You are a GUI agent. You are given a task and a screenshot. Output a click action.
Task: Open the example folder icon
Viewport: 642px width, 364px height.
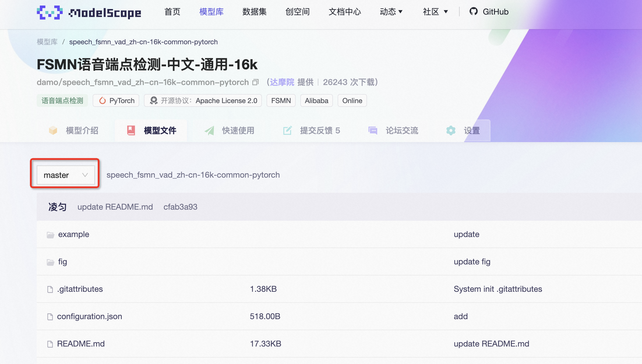click(x=50, y=234)
